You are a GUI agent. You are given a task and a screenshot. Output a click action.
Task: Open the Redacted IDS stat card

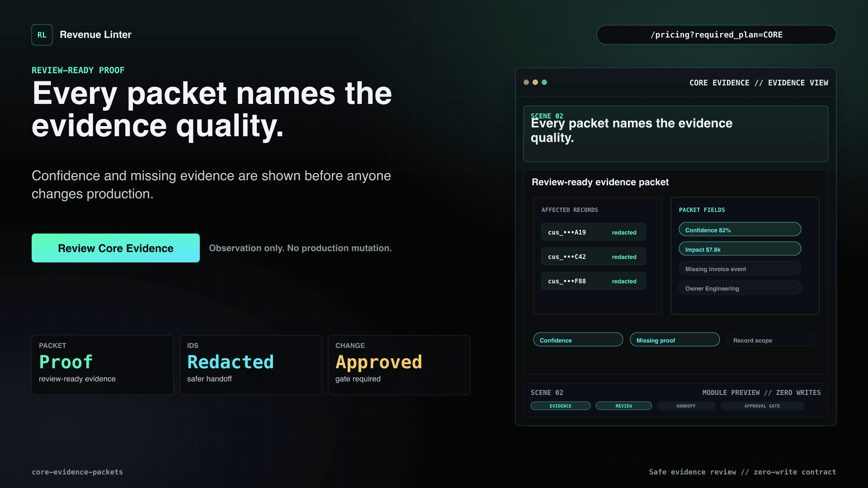pos(251,365)
